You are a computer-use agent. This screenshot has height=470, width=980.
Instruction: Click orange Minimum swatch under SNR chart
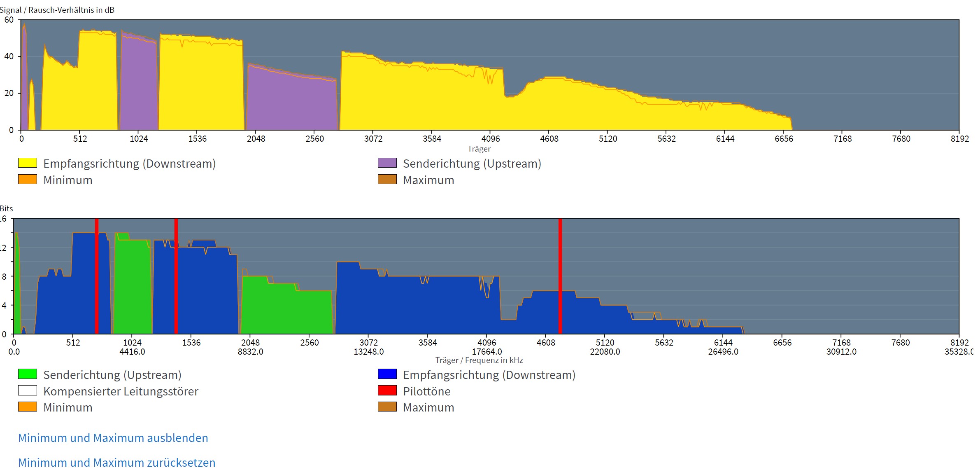coord(28,180)
